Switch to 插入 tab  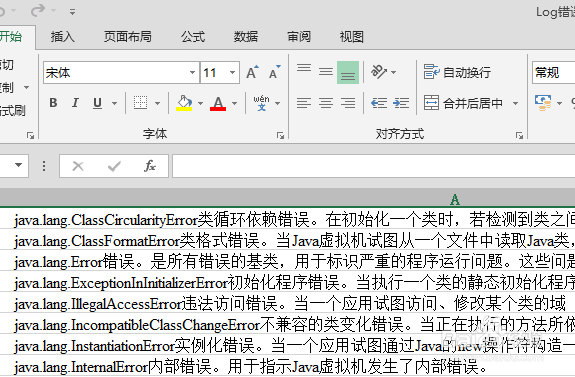pos(62,37)
